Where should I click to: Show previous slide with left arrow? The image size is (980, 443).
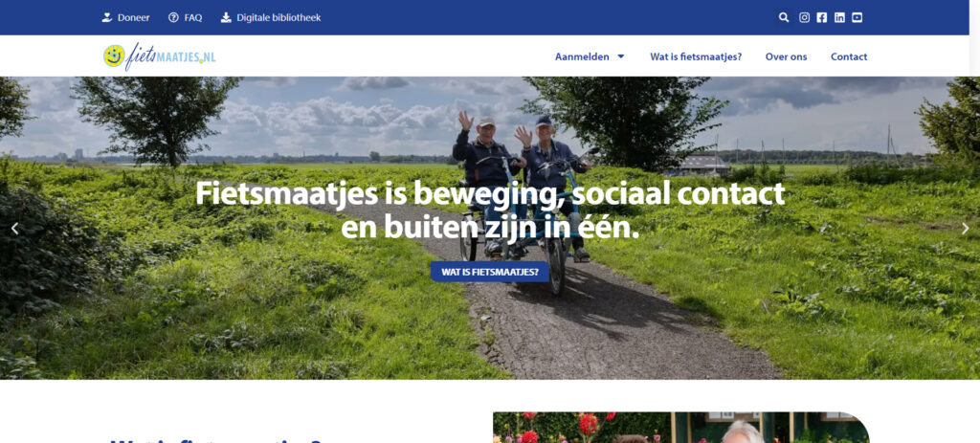pos(15,229)
